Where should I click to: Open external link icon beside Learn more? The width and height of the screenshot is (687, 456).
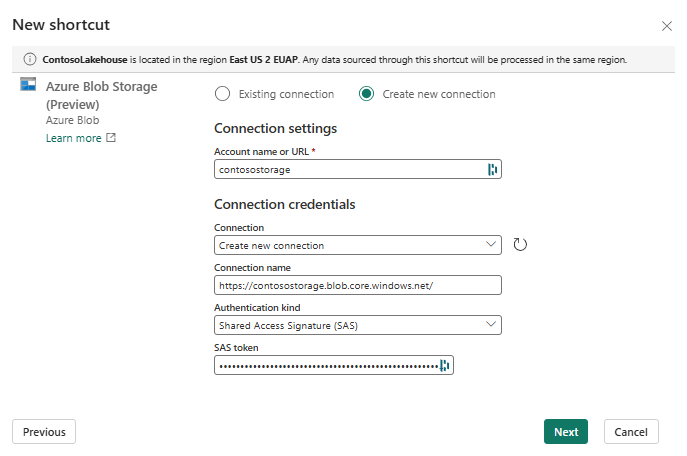coord(111,138)
